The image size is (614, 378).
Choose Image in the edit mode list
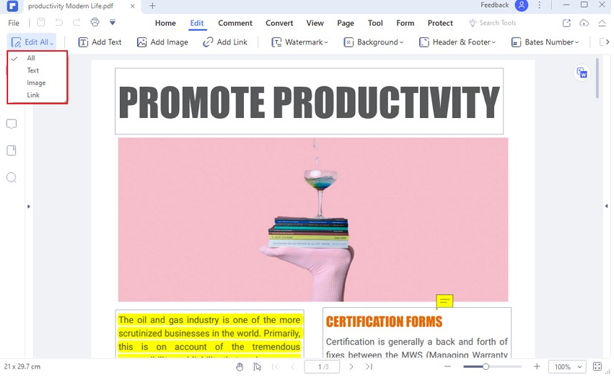coord(37,83)
